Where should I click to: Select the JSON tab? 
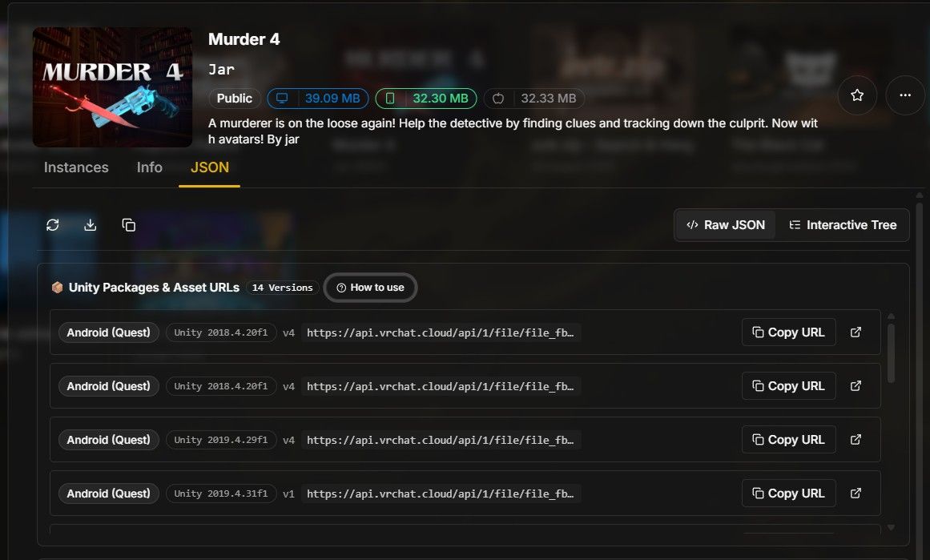click(x=209, y=167)
